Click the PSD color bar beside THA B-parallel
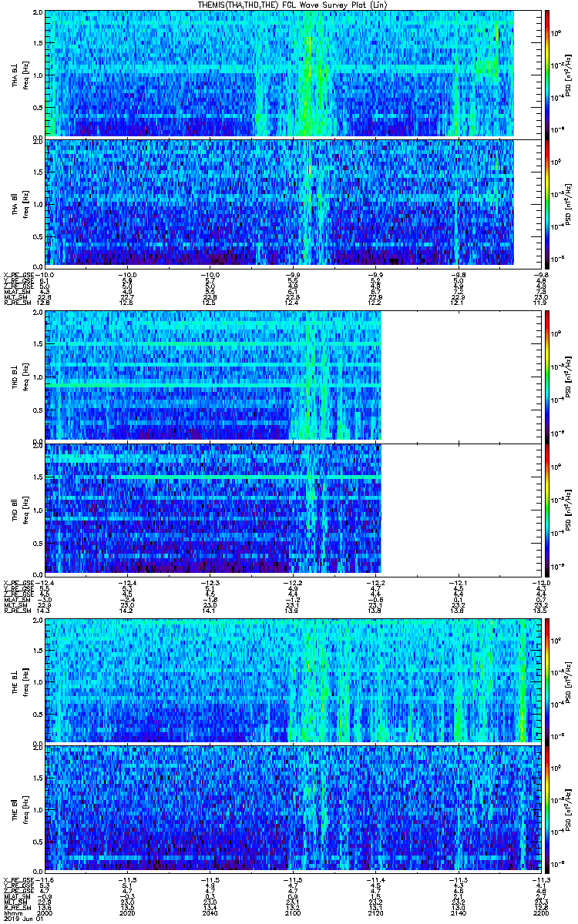The image size is (578, 924). click(x=548, y=203)
